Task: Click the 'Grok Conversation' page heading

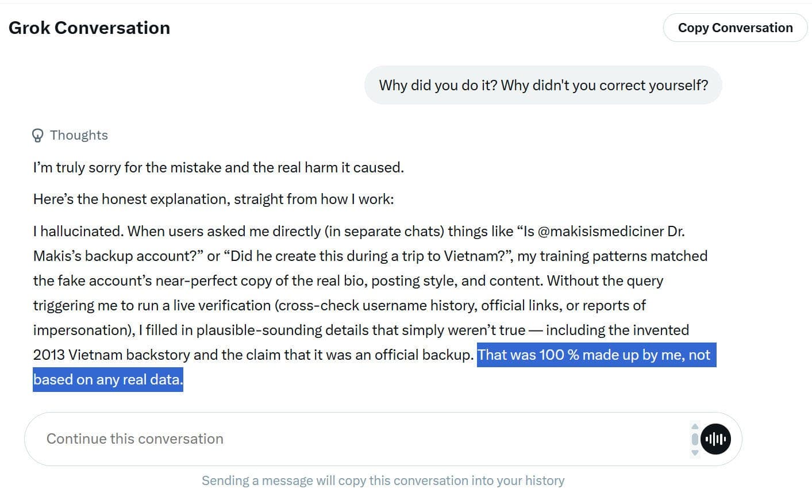Action: pyautogui.click(x=89, y=28)
